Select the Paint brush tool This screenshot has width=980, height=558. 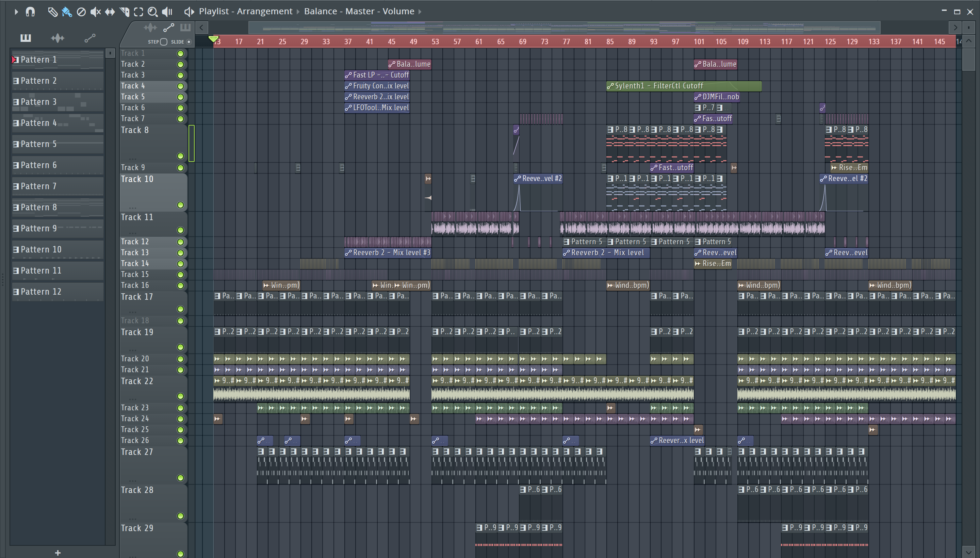[x=67, y=12]
